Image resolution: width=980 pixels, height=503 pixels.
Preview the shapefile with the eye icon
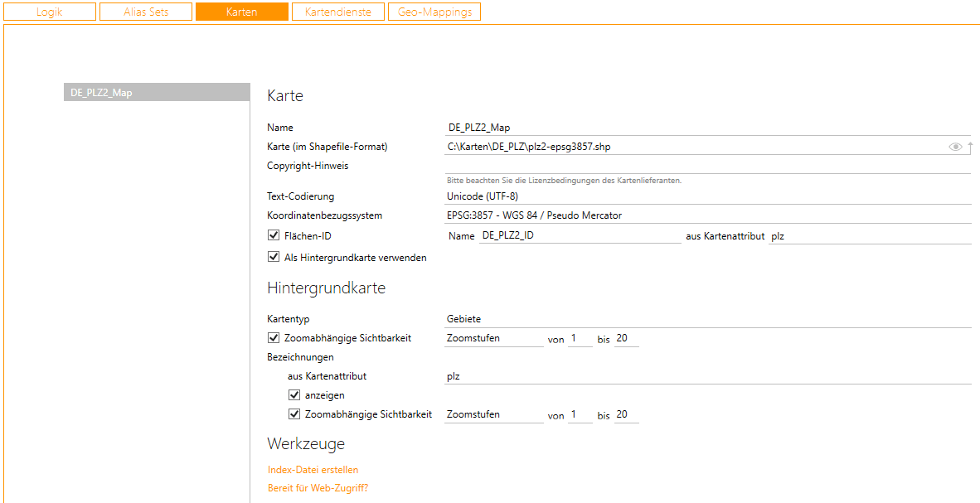pos(955,147)
